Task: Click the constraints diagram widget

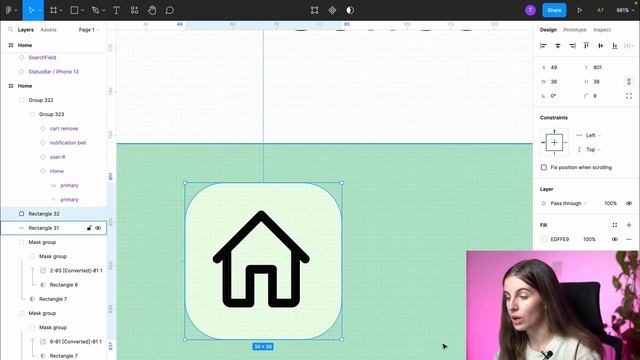Action: coord(554,142)
